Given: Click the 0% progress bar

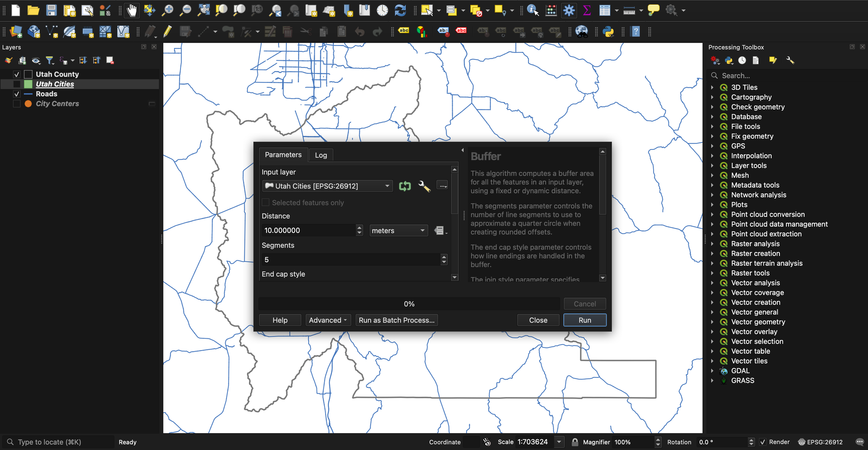Looking at the screenshot, I should click(409, 304).
